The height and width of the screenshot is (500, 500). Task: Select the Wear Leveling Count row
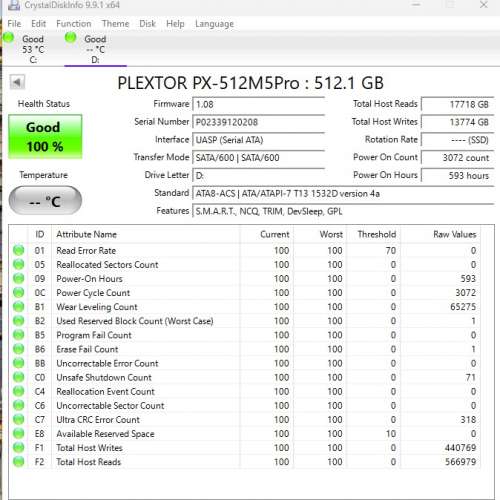245,307
